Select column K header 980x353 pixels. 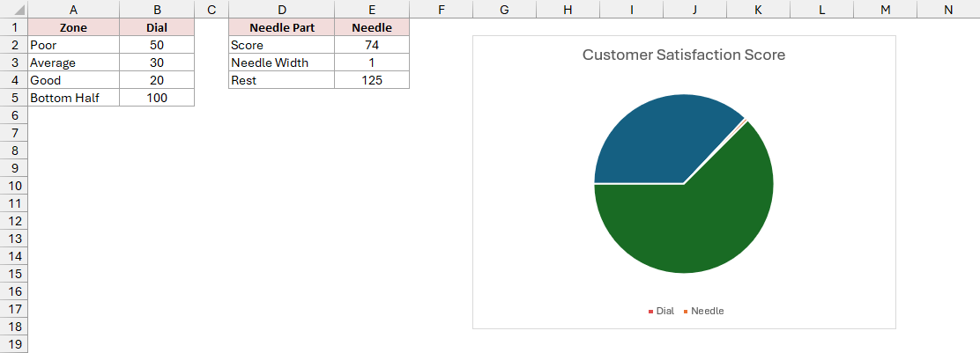click(758, 10)
